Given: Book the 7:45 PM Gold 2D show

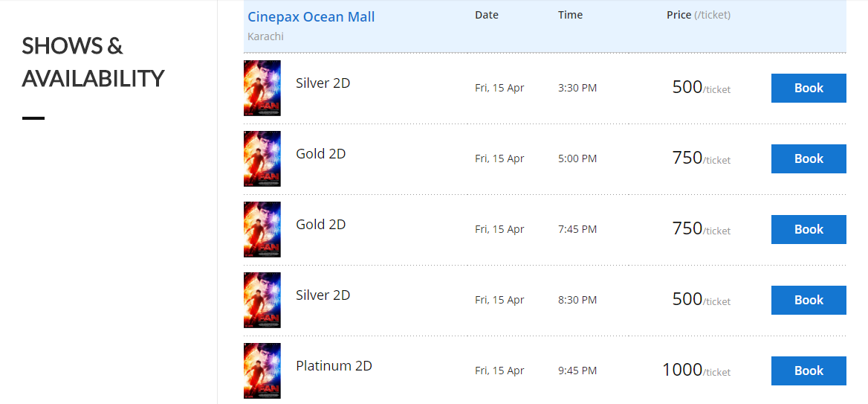Looking at the screenshot, I should [x=809, y=229].
